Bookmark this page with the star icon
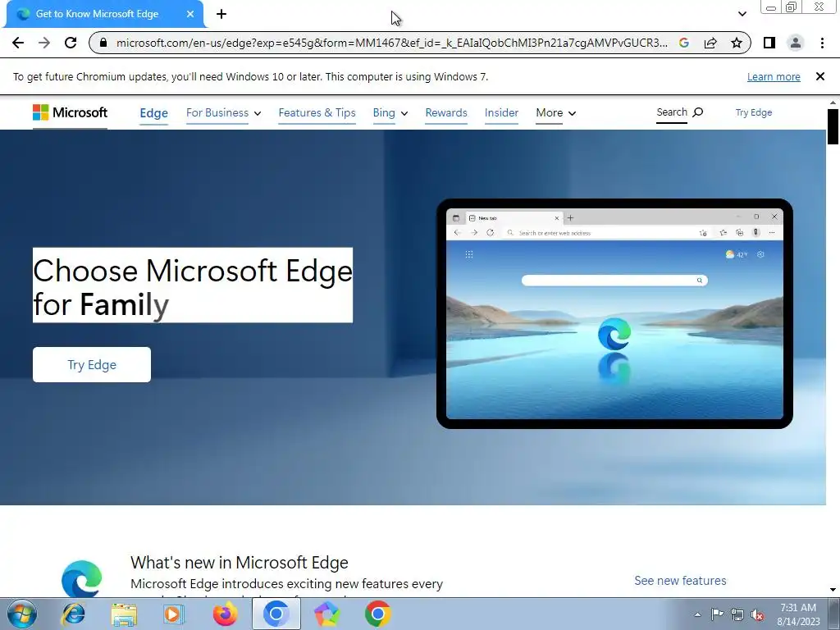 (x=737, y=43)
